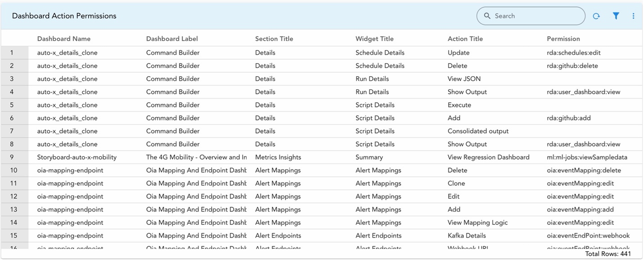This screenshot has width=644, height=261.
Task: Click 'oia:eventMapping:add' permission cell
Action: 580,210
